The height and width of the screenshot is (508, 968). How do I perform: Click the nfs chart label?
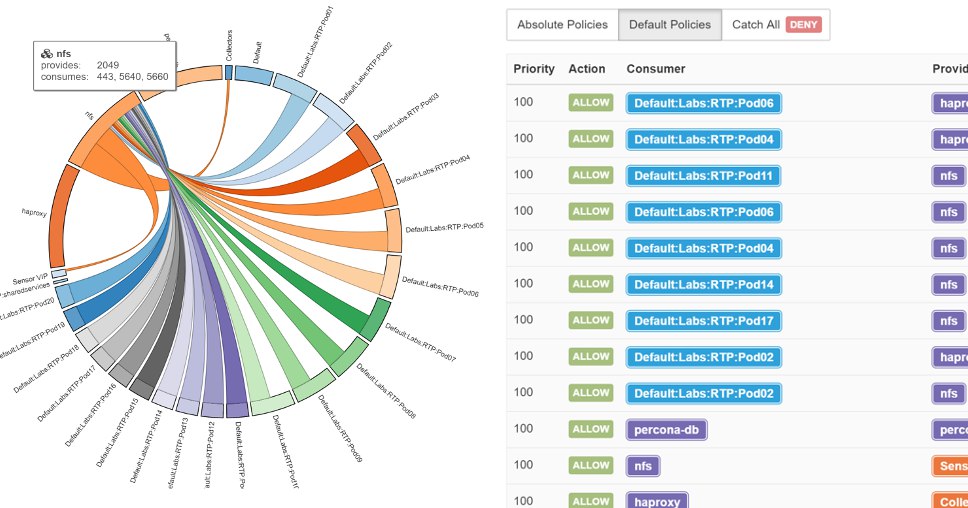coord(90,115)
